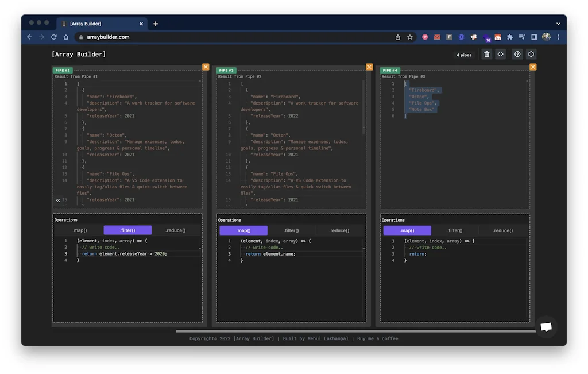This screenshot has height=374, width=588.
Task: Select .reduce() operation in Pipe #2
Action: [176, 230]
